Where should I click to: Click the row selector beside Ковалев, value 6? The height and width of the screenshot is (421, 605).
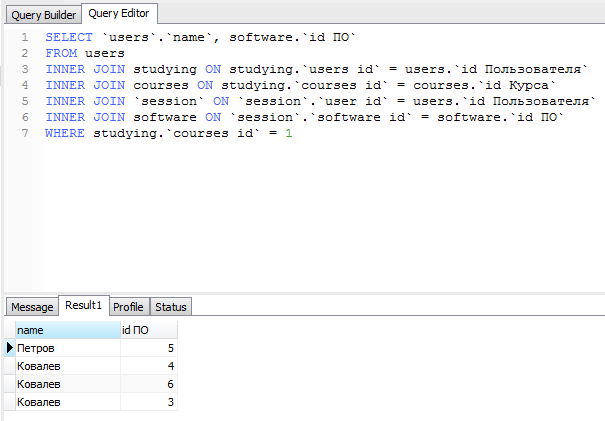click(x=10, y=384)
